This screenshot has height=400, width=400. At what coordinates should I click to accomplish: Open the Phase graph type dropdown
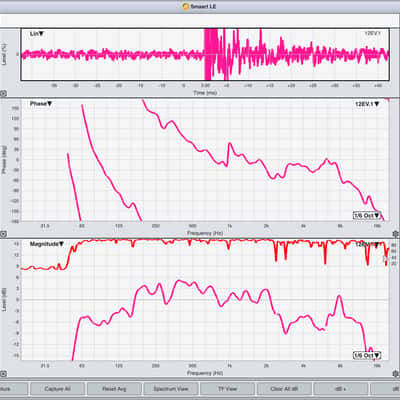coord(41,104)
